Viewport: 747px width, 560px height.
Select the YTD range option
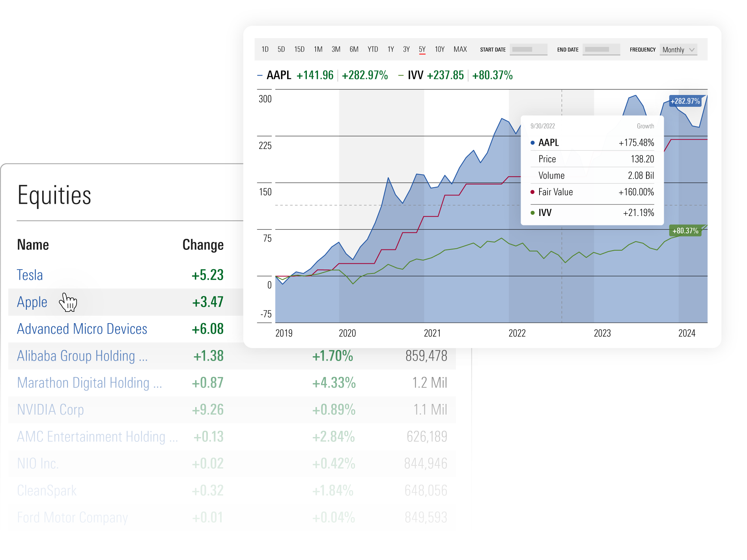(372, 49)
